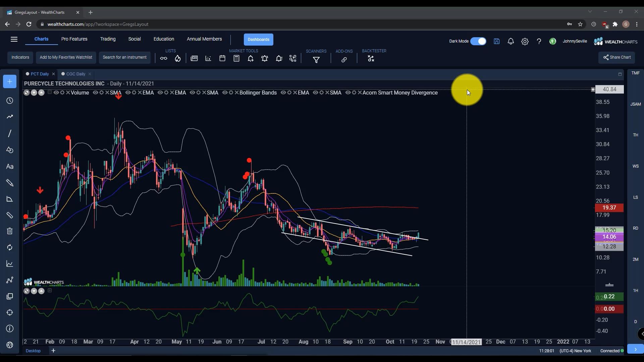
Task: Click the Search for an instrument button
Action: [124, 57]
